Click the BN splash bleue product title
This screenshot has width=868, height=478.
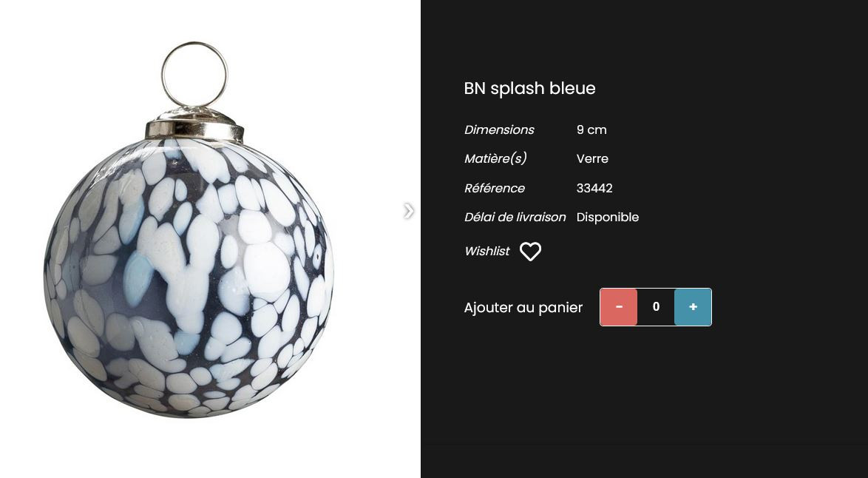coord(530,88)
